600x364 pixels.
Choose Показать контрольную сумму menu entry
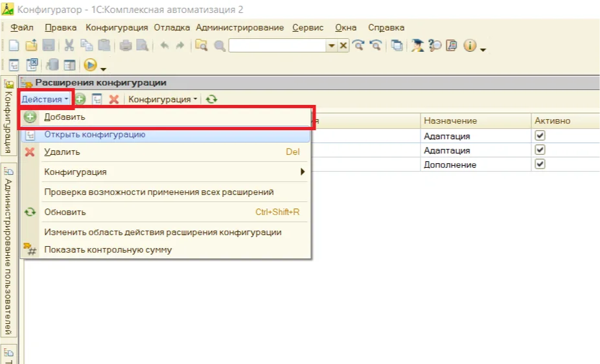tap(108, 249)
